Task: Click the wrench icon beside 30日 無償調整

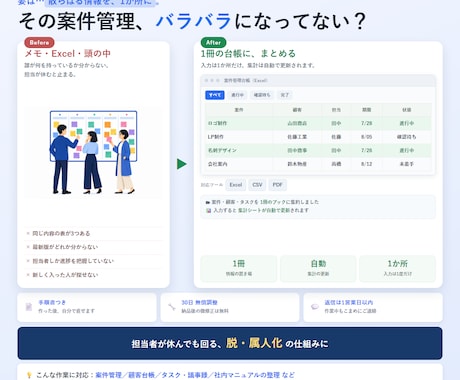Action: click(x=172, y=307)
